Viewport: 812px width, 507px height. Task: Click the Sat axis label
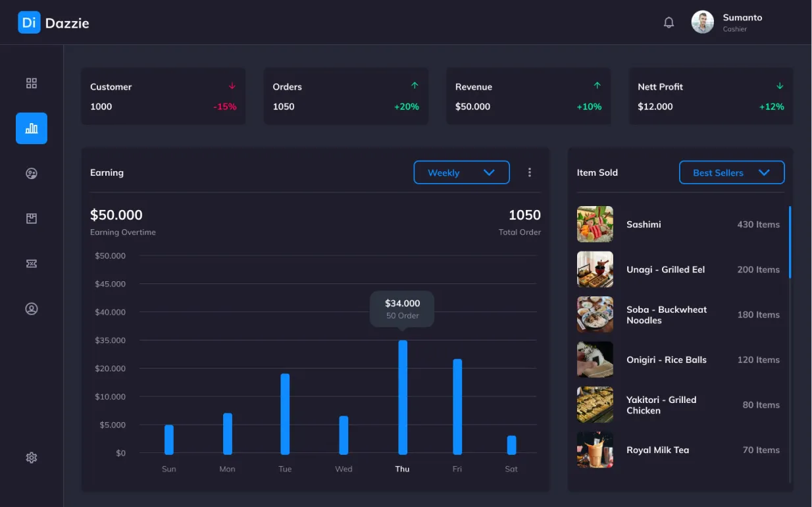[511, 469]
